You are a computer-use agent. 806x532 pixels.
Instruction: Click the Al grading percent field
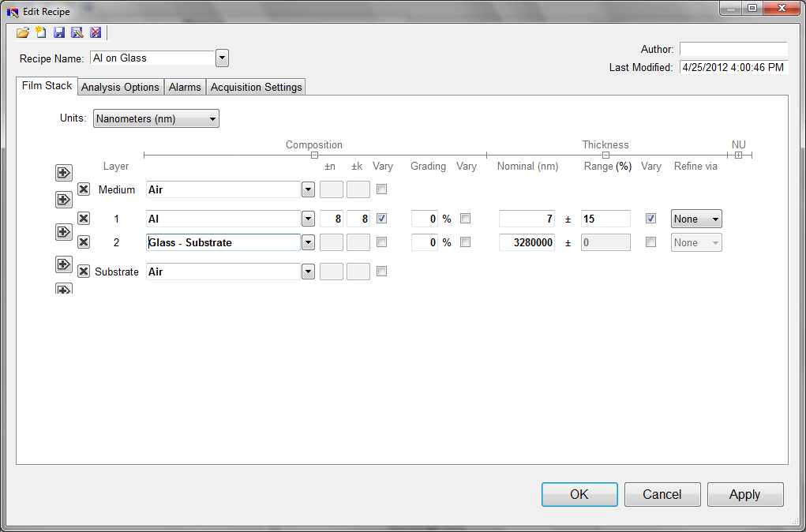coord(425,219)
